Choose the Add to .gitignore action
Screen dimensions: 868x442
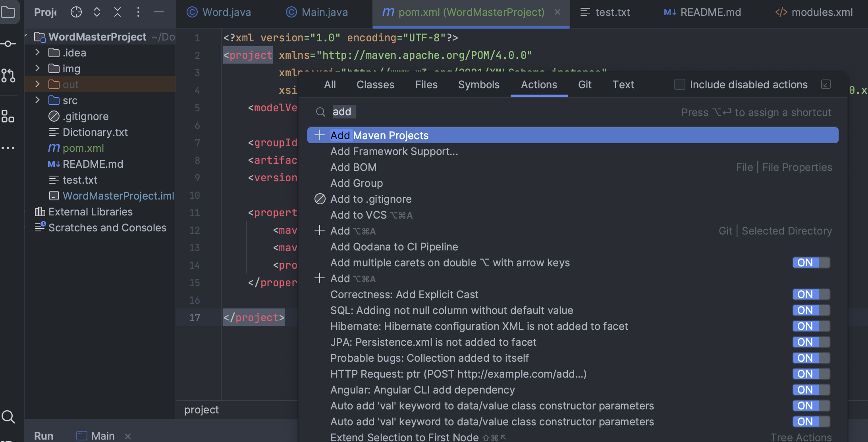(x=370, y=199)
